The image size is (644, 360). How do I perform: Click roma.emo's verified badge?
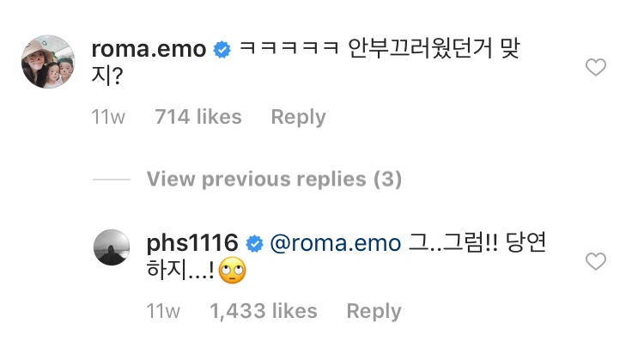coord(221,50)
